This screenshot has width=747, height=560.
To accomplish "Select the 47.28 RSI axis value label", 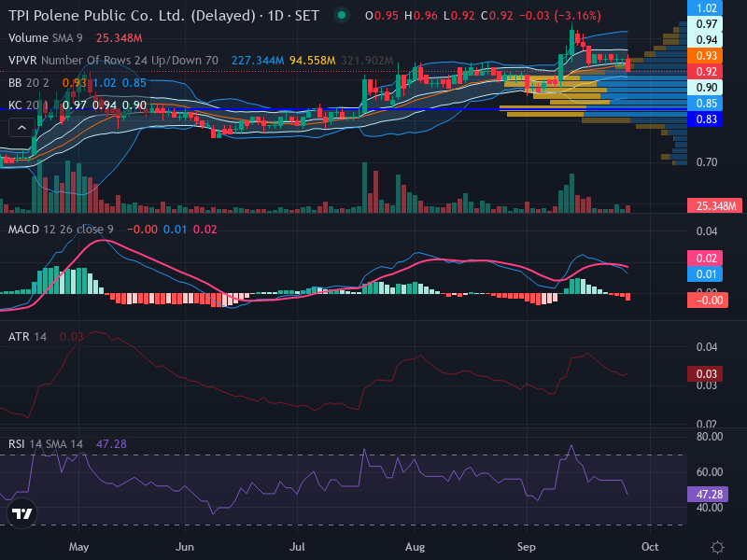I will (x=708, y=495).
